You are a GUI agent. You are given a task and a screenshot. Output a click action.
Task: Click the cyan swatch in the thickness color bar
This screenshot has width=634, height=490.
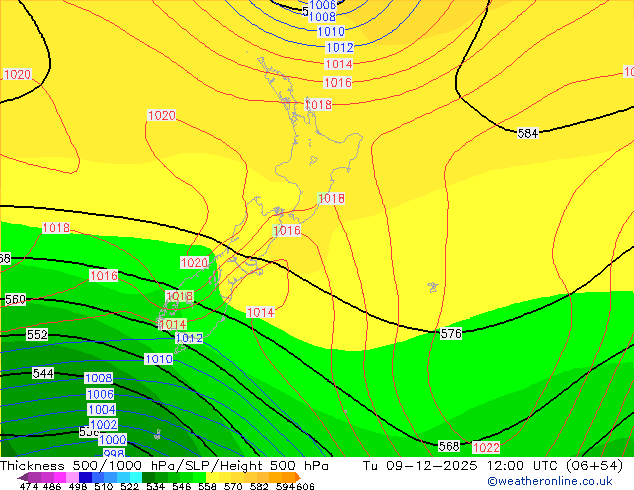[x=136, y=477]
